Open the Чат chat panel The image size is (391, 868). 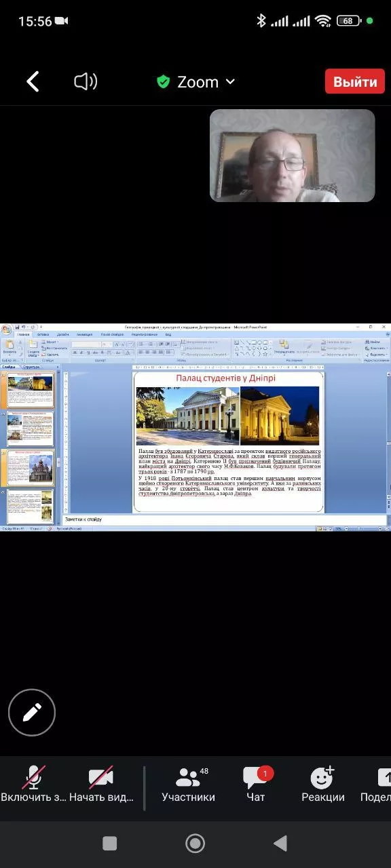[x=256, y=785]
